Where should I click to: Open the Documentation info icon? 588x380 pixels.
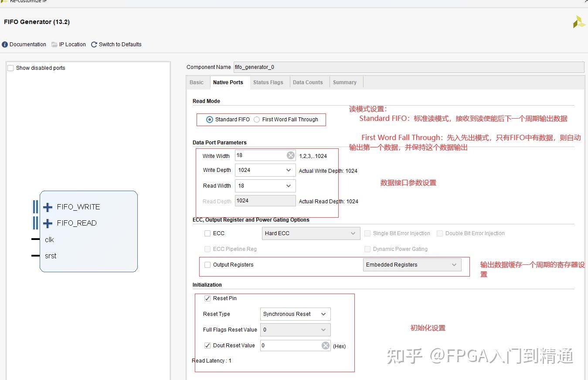(x=5, y=45)
